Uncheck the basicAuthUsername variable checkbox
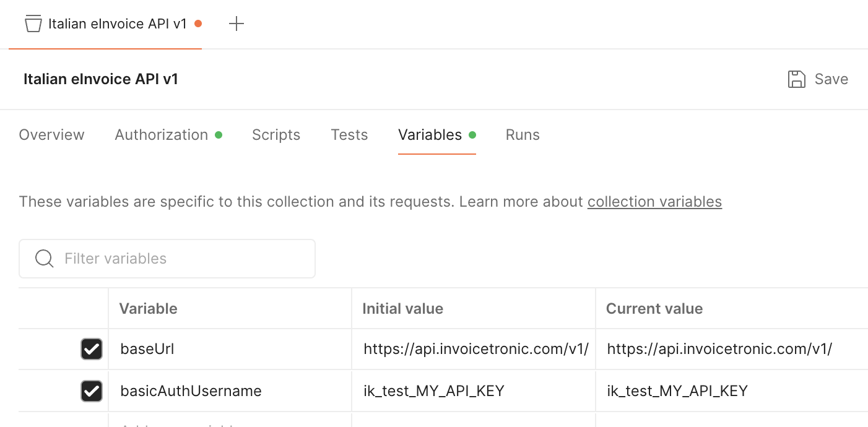The image size is (868, 427). click(92, 391)
